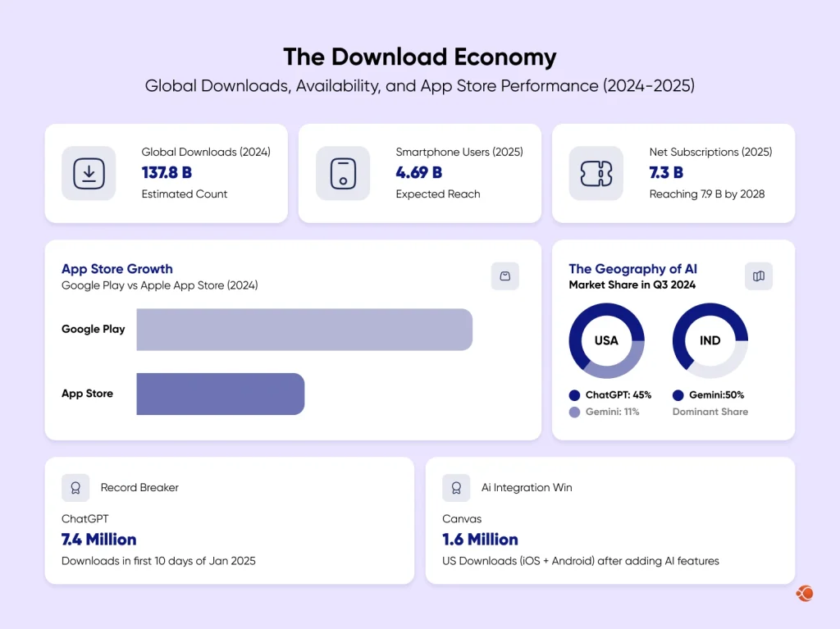Click the ticket icon on Net Subscriptions card

pos(596,173)
